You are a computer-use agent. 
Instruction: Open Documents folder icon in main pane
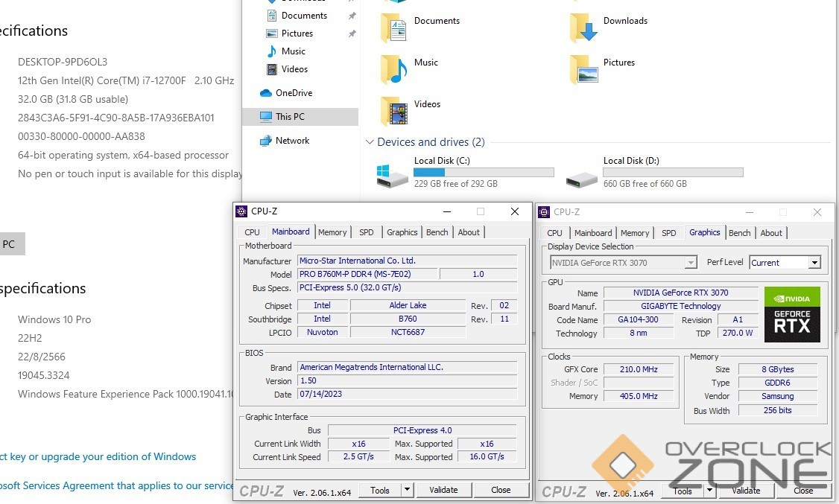coord(394,28)
